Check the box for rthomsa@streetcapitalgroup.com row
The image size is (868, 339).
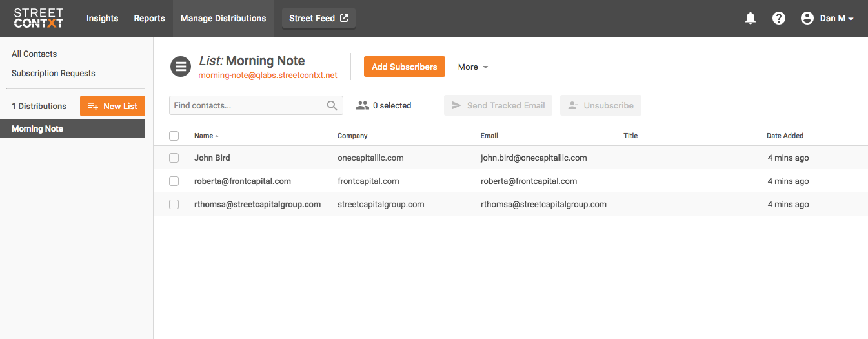tap(174, 204)
